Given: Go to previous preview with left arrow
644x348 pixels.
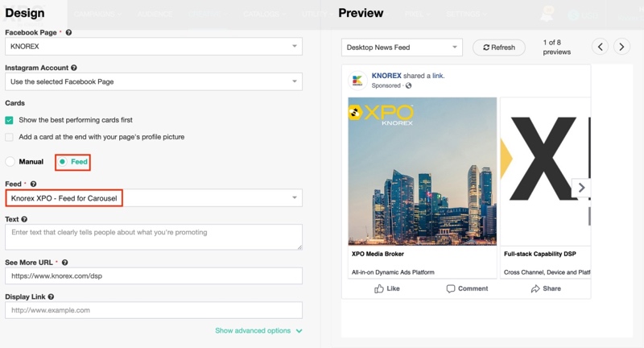Looking at the screenshot, I should 600,47.
